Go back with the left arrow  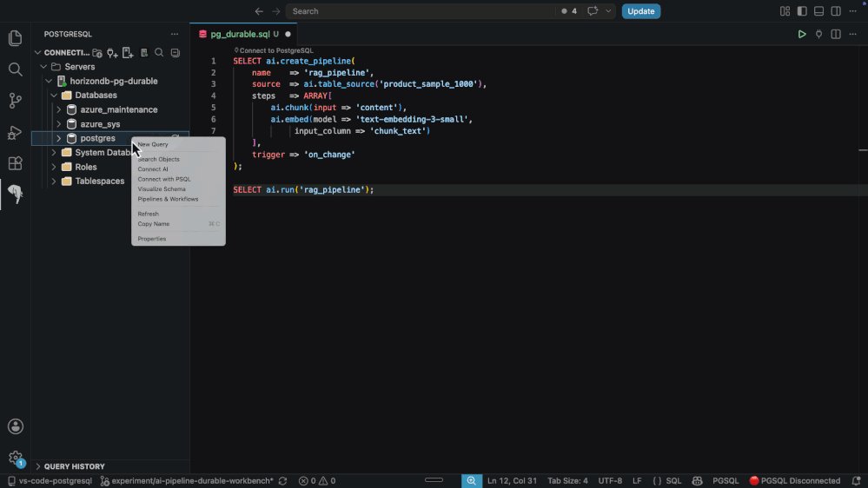pyautogui.click(x=259, y=11)
